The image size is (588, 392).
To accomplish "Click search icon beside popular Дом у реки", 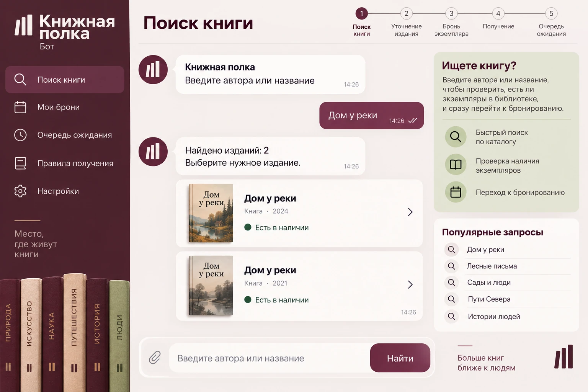I will click(451, 250).
